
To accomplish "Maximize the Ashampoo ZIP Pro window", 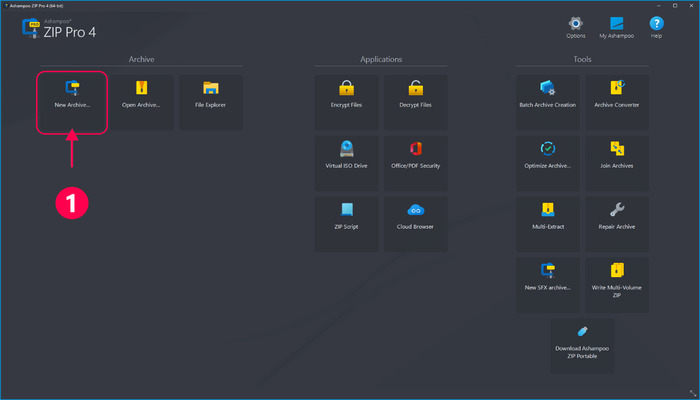I will [675, 5].
